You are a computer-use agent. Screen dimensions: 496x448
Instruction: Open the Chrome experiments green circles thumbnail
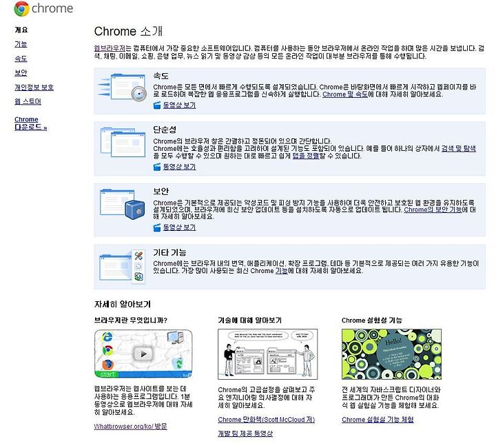(x=391, y=354)
